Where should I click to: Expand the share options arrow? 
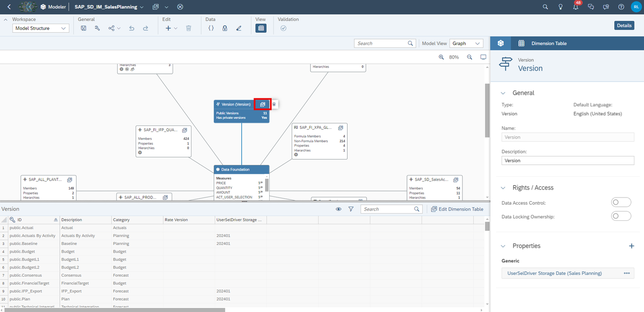click(119, 28)
